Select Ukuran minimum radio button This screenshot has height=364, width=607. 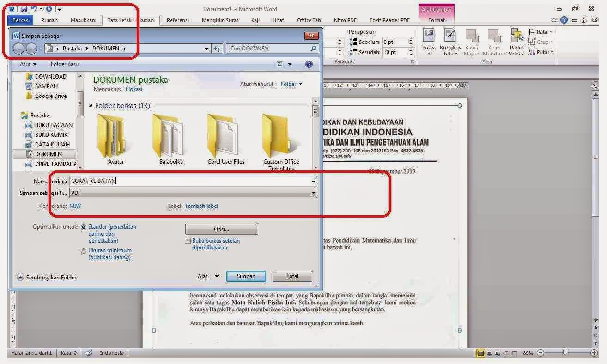(x=84, y=251)
